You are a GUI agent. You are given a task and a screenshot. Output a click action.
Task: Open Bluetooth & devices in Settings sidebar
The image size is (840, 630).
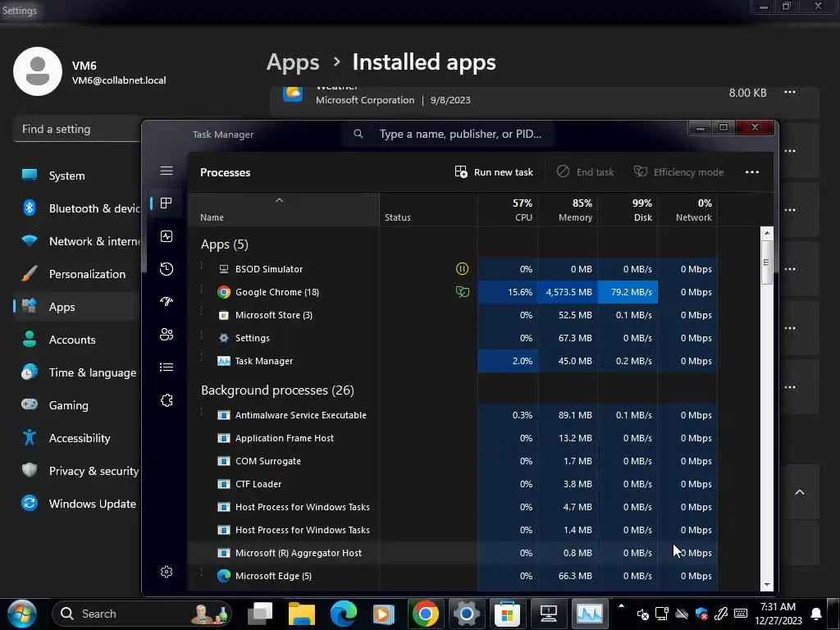pyautogui.click(x=78, y=208)
